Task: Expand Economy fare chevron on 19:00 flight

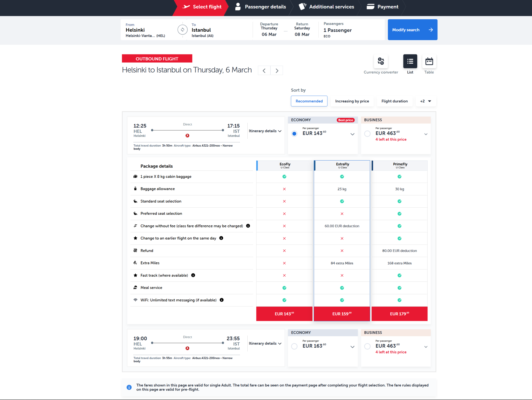Action: click(x=352, y=347)
